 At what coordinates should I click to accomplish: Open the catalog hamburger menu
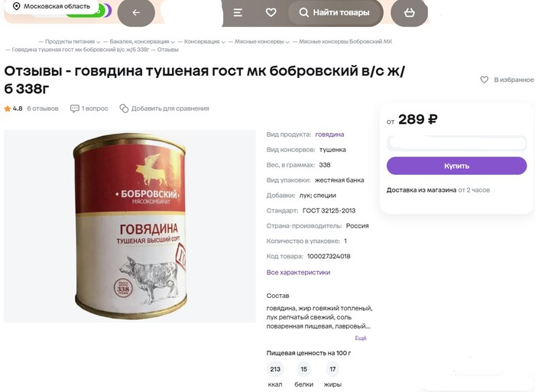click(238, 13)
